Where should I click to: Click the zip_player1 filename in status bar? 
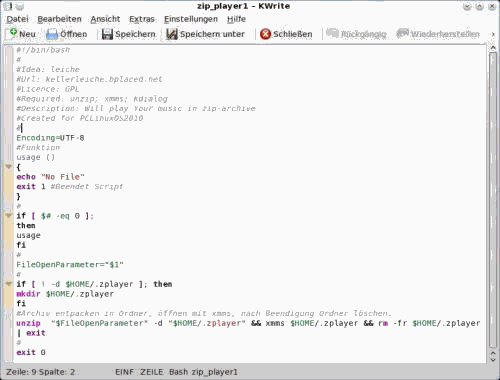point(214,372)
